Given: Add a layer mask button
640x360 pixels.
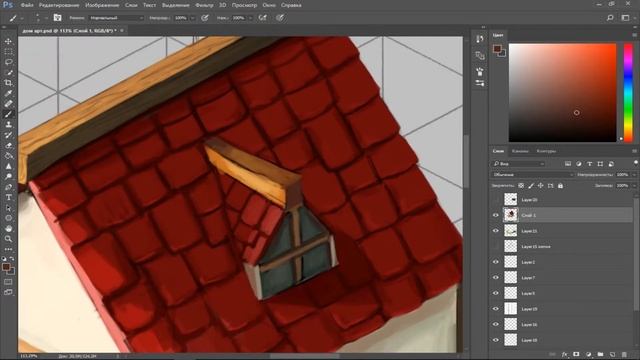Looking at the screenshot, I should coord(576,354).
